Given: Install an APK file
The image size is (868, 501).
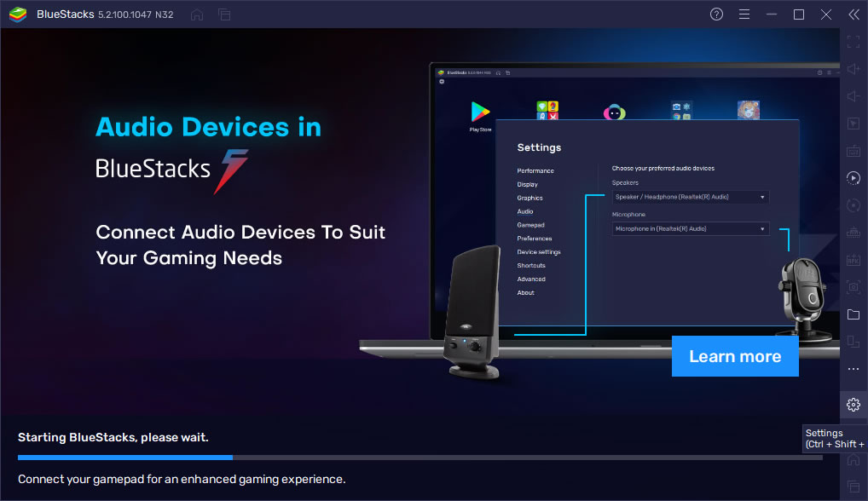Looking at the screenshot, I should point(853,259).
